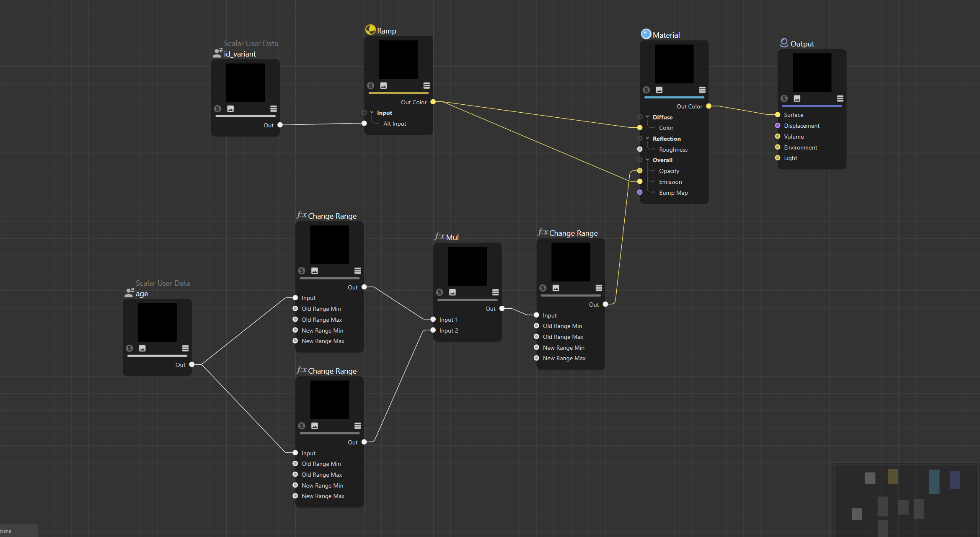Click the 'Mul' node title text
Image resolution: width=980 pixels, height=537 pixels.
(453, 238)
